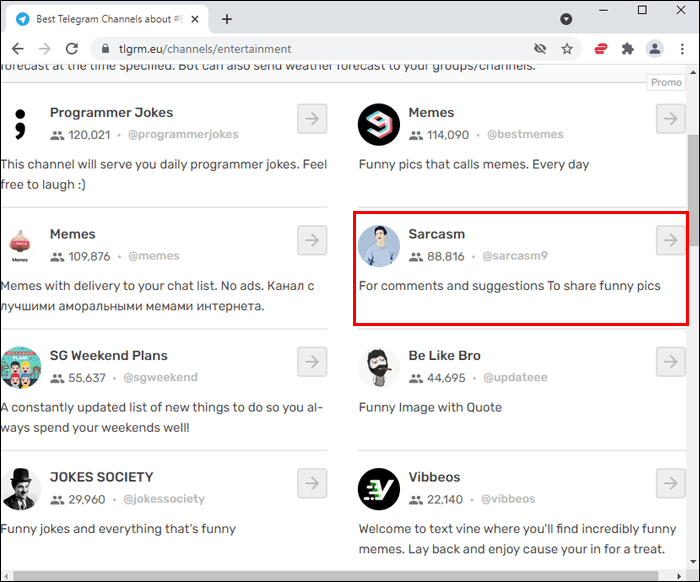700x582 pixels.
Task: Click the @updateee handle
Action: [515, 378]
